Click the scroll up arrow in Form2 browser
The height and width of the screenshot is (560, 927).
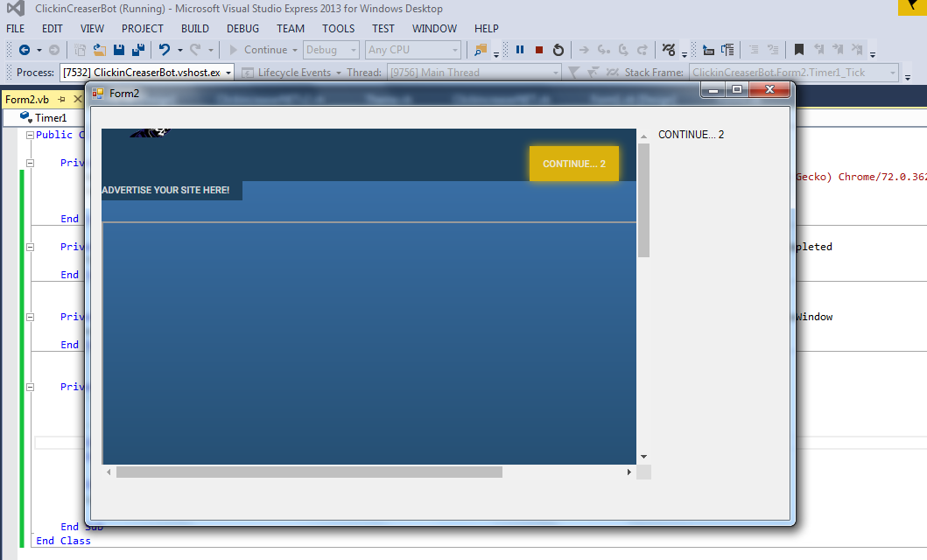pyautogui.click(x=643, y=136)
